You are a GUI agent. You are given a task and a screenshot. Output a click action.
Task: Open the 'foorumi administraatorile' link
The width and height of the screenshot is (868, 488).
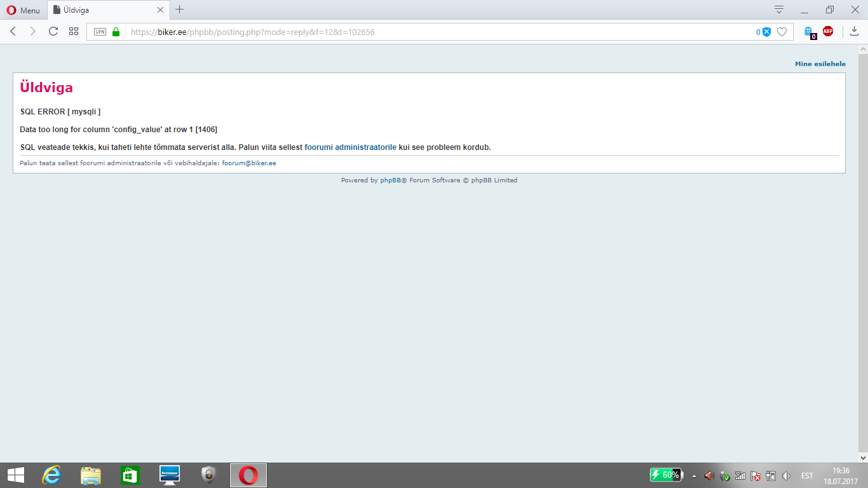[x=350, y=147]
